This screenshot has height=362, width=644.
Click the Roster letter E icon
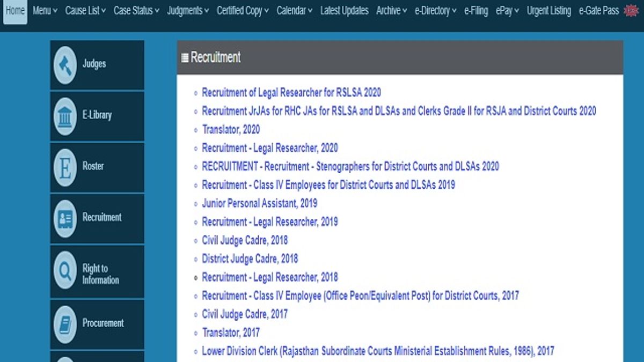tap(65, 168)
